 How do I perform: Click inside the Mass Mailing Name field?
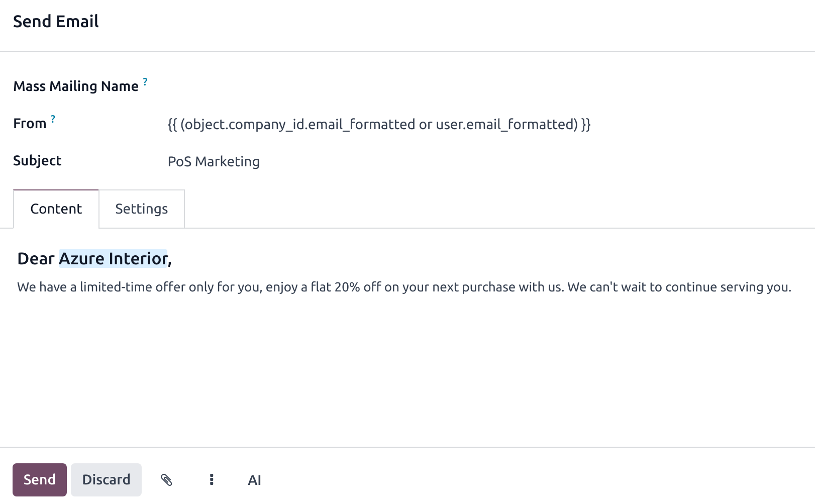(x=301, y=85)
